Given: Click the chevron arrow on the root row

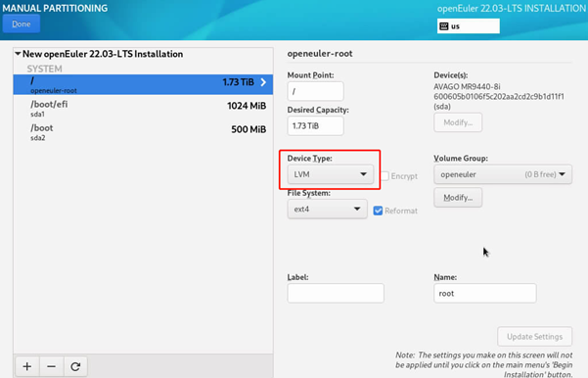Looking at the screenshot, I should [x=263, y=82].
